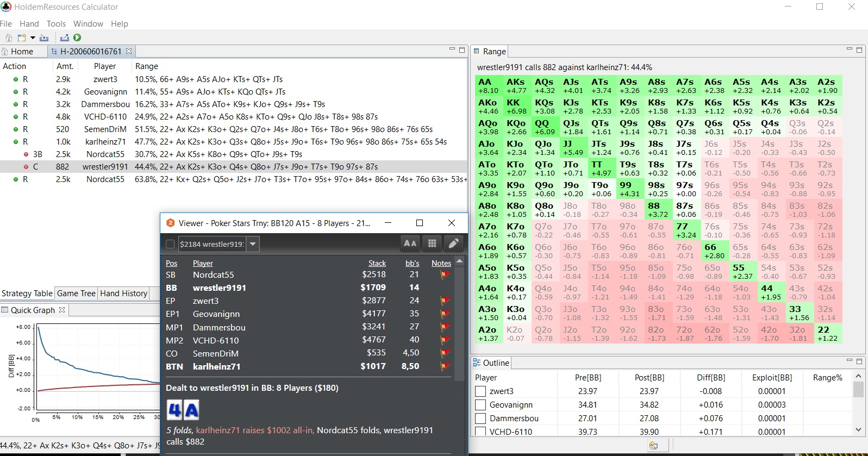Click scroll down arrow in Outline panel
This screenshot has height=456, width=868.
[858, 430]
